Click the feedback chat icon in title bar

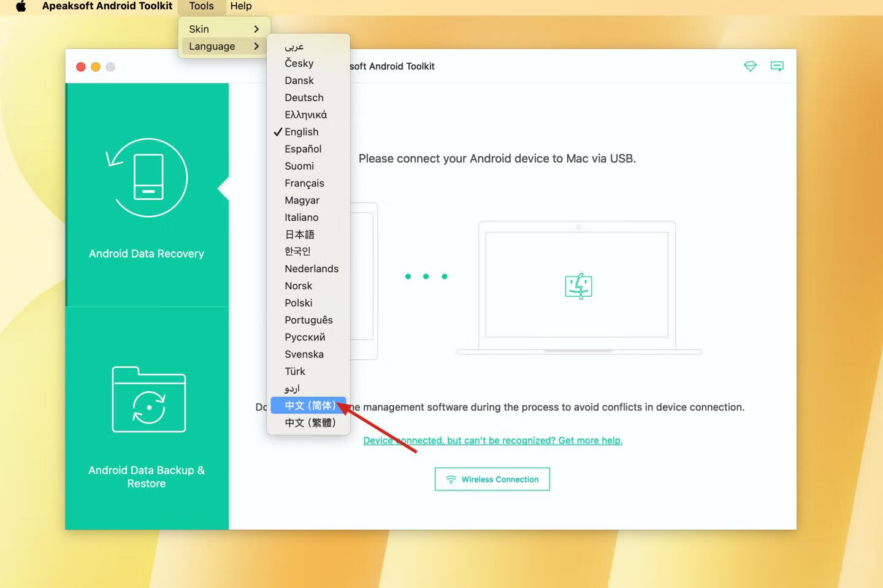[x=777, y=66]
